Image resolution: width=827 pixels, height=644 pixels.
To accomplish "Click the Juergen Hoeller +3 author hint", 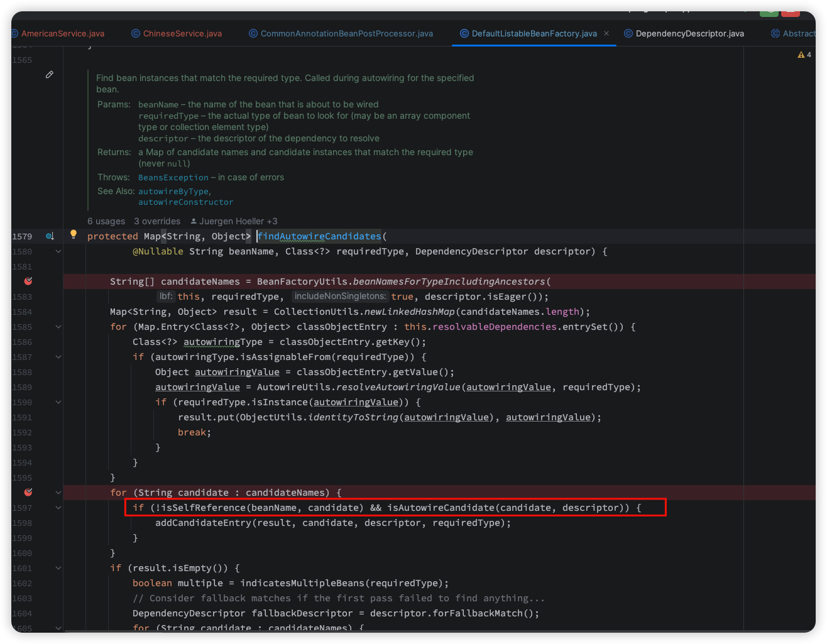I will click(234, 221).
